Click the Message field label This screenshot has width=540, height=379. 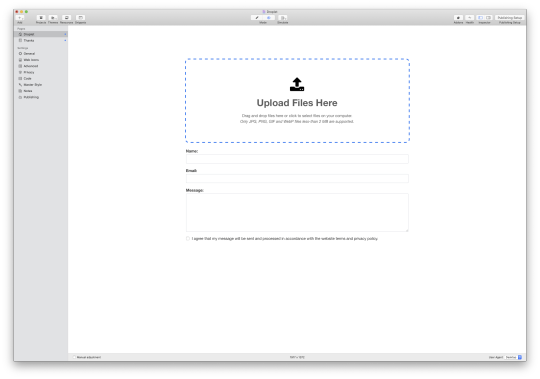point(195,190)
